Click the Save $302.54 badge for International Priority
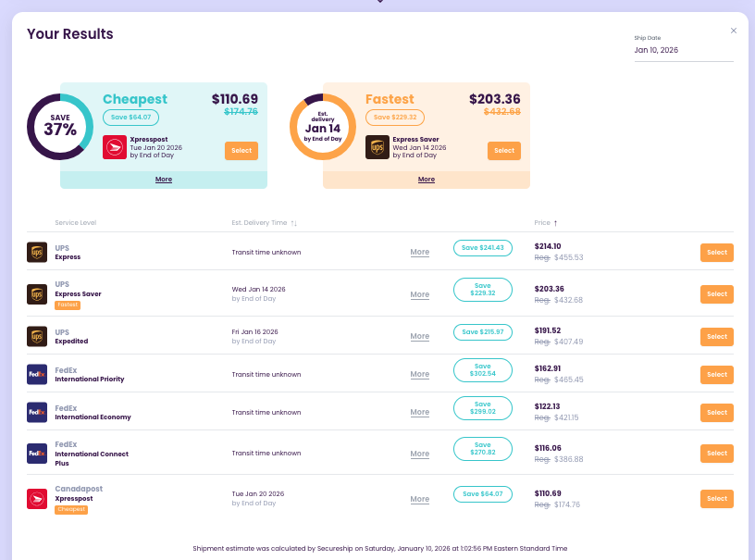This screenshot has width=755, height=560. 482,374
